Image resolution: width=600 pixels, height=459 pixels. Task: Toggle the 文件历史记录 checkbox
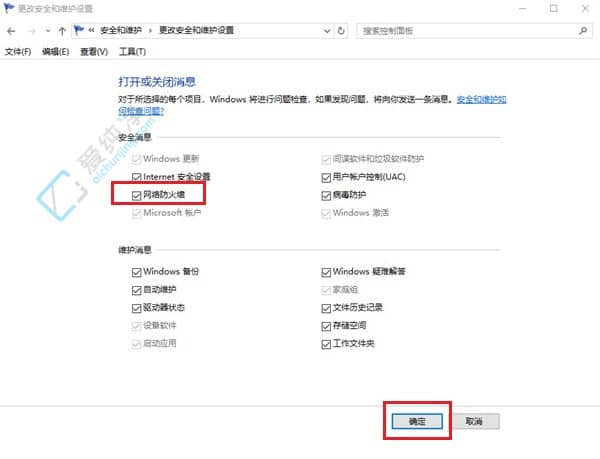326,308
